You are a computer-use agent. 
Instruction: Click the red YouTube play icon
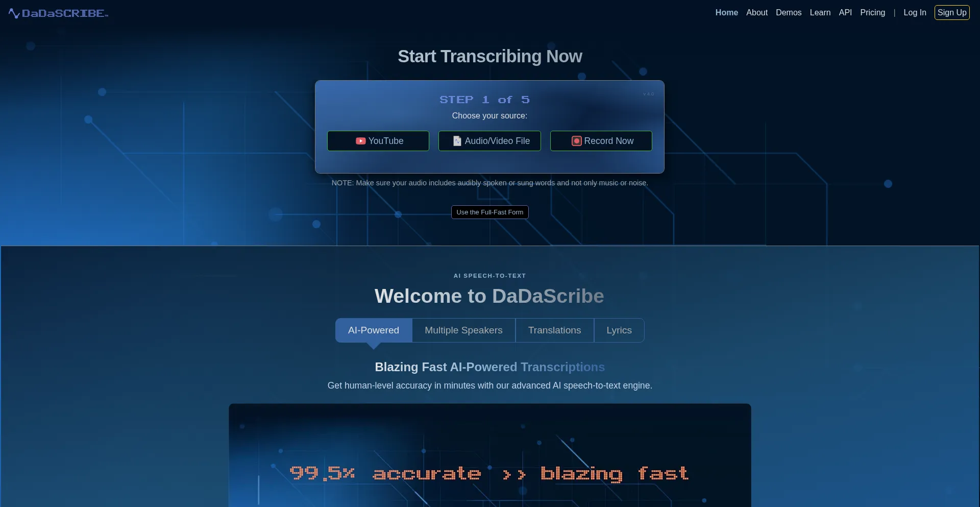point(360,141)
